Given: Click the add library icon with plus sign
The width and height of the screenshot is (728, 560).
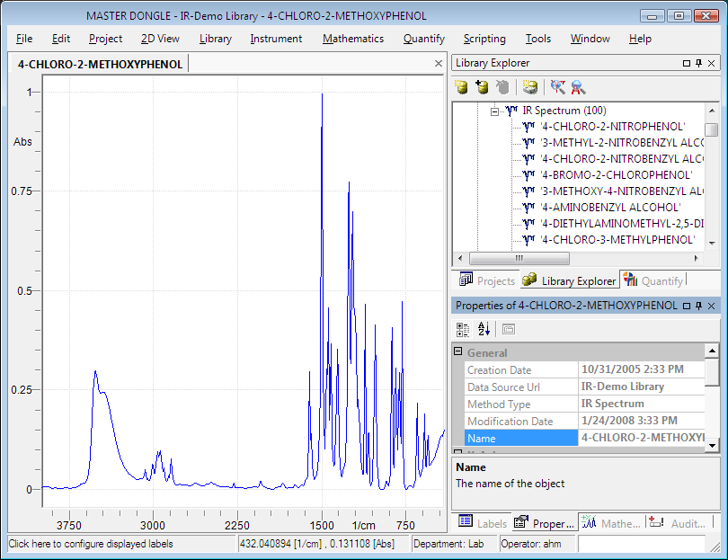Looking at the screenshot, I should pos(482,87).
